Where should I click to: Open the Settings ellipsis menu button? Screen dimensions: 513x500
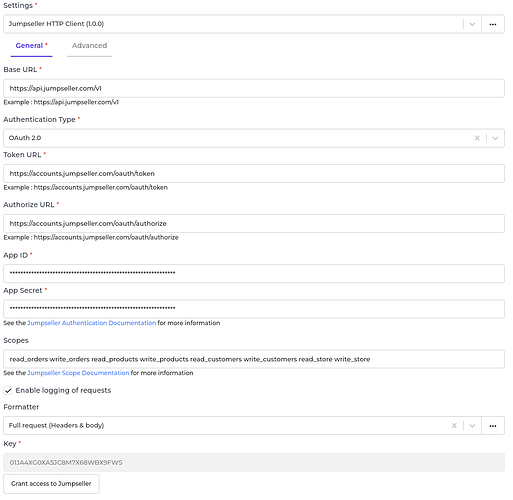coord(493,24)
